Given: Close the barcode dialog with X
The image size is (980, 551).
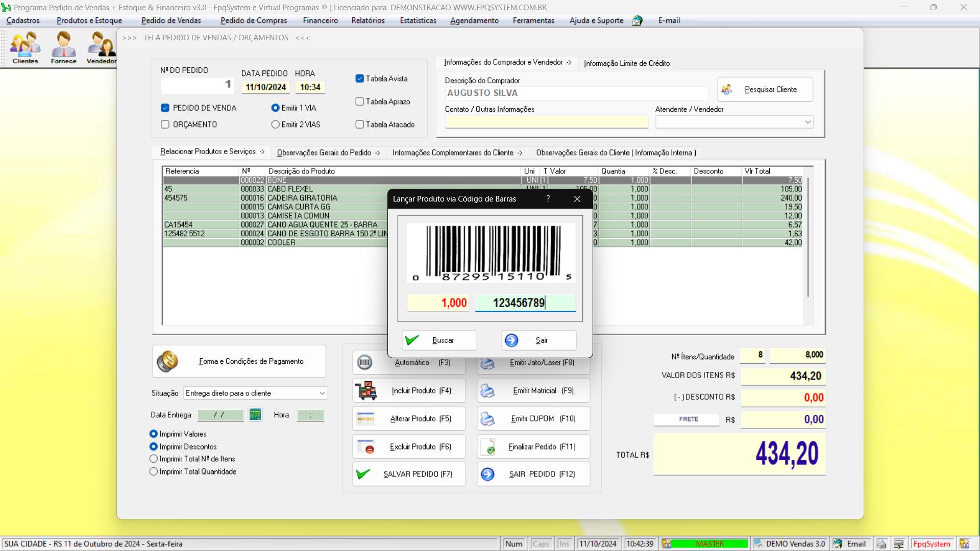Looking at the screenshot, I should 577,199.
